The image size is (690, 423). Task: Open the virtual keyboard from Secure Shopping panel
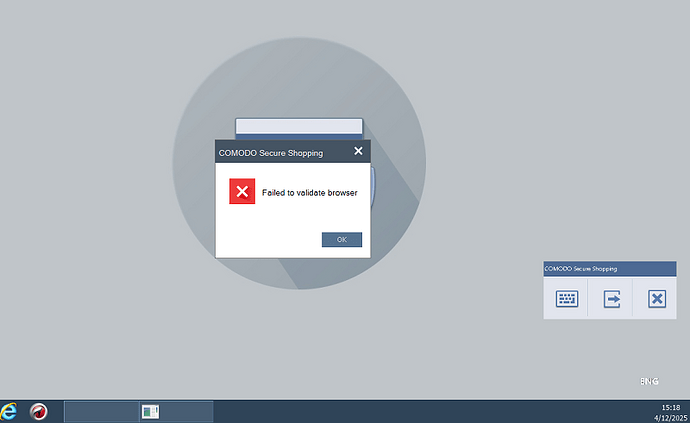[567, 298]
